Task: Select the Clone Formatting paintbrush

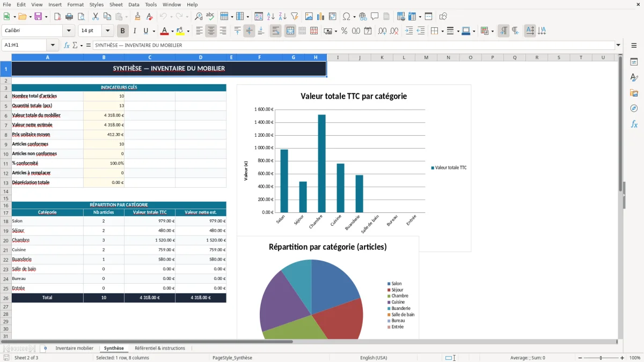Action: (x=138, y=17)
